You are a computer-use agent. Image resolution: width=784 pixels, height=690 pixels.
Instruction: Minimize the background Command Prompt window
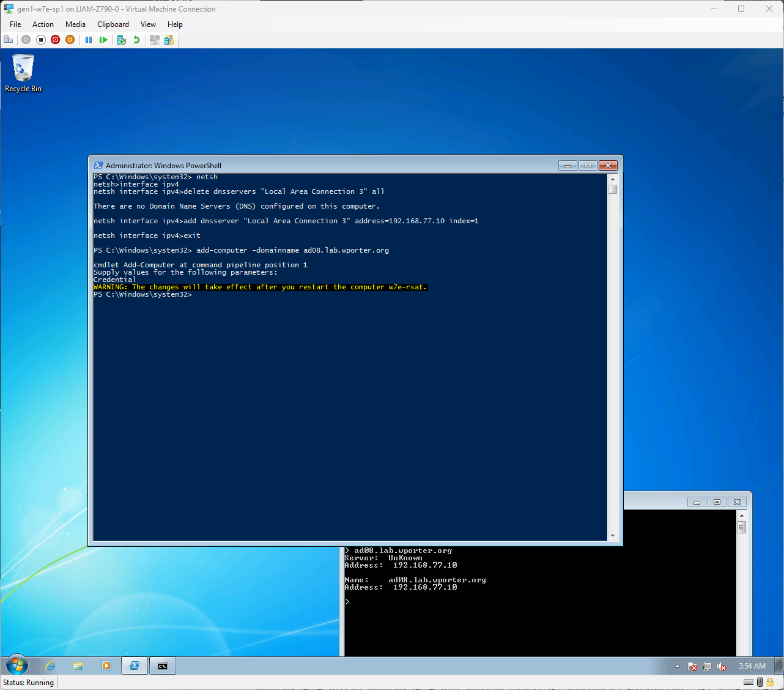(x=697, y=502)
